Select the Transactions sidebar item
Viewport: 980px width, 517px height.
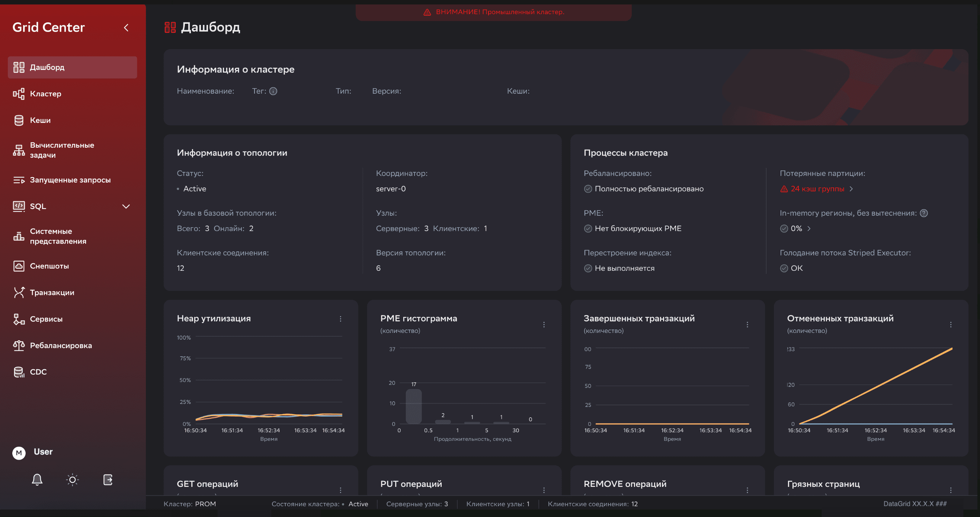(52, 292)
